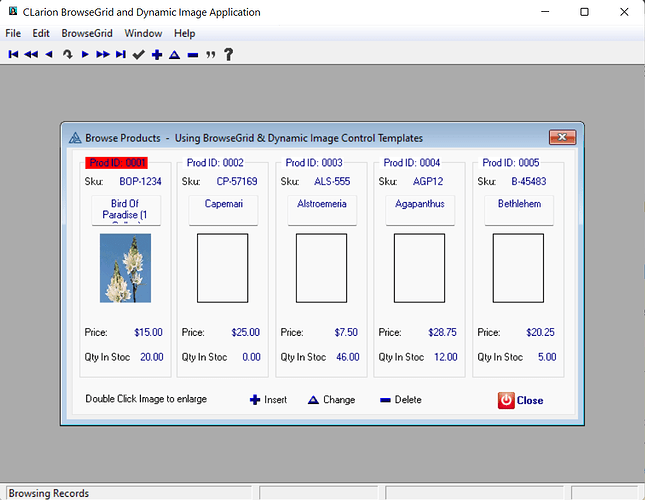Screen dimensions: 645x500
Task: Click the locate record curved arrow icon
Action: tap(67, 55)
